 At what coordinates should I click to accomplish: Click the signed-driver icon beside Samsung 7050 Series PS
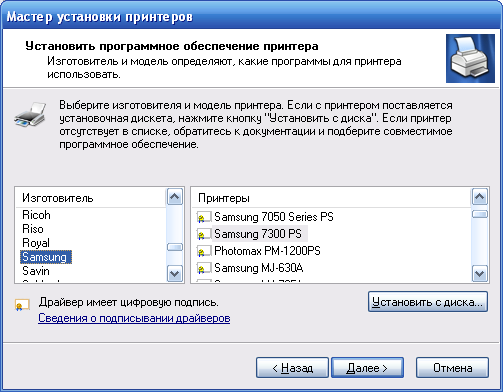(204, 217)
